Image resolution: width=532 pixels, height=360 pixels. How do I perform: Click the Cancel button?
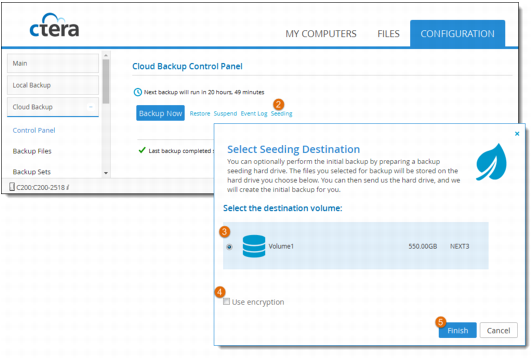click(498, 330)
